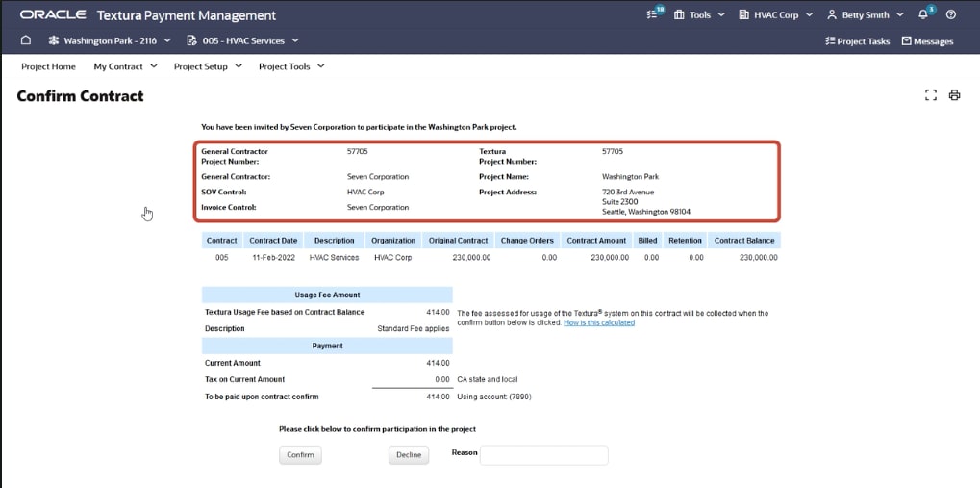Expand the 005 - HVAC Services contract selector
The height and width of the screenshot is (488, 980).
coord(243,40)
